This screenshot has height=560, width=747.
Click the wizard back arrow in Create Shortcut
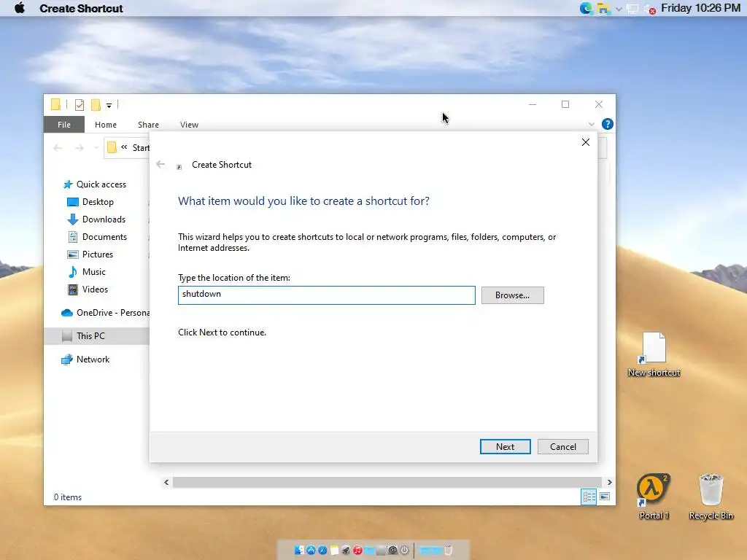160,164
